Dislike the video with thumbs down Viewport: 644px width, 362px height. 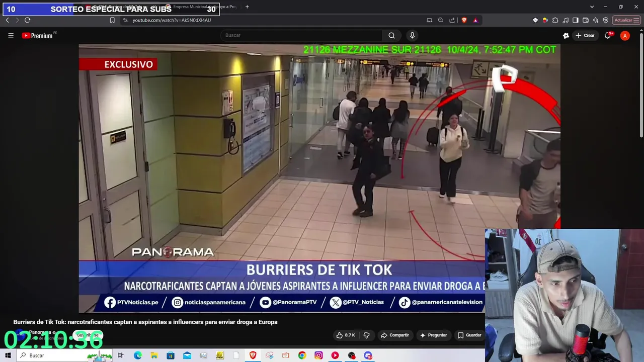click(x=366, y=335)
